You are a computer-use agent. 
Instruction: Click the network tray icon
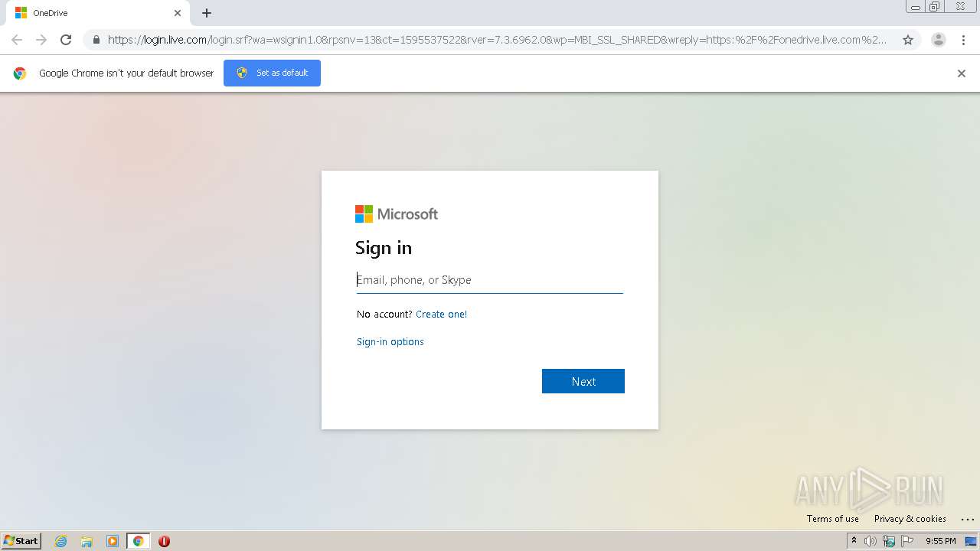click(x=889, y=541)
